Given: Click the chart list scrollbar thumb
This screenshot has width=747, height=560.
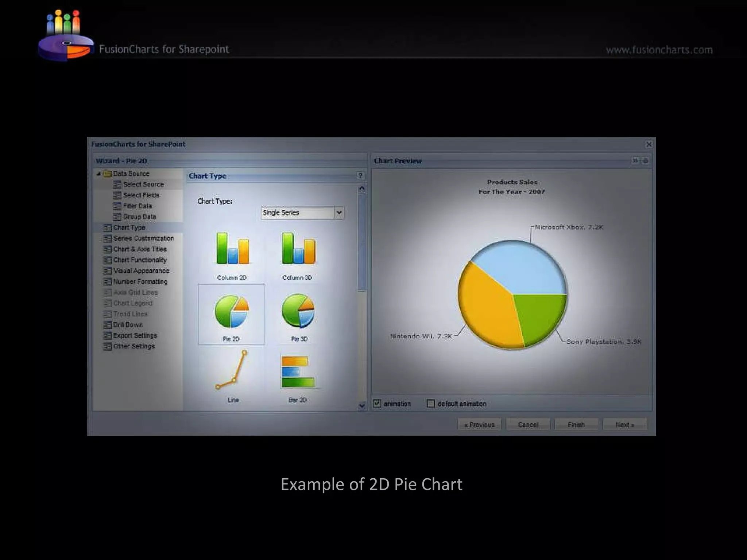Looking at the screenshot, I should 362,242.
